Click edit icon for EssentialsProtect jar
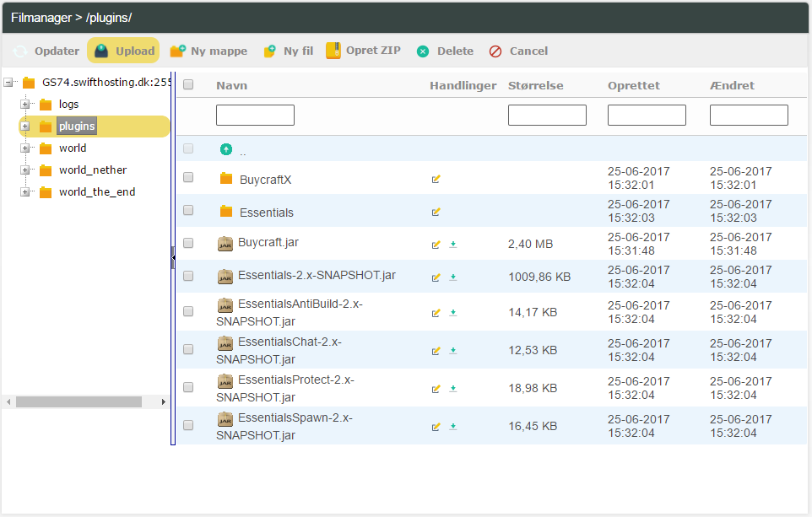 [436, 389]
